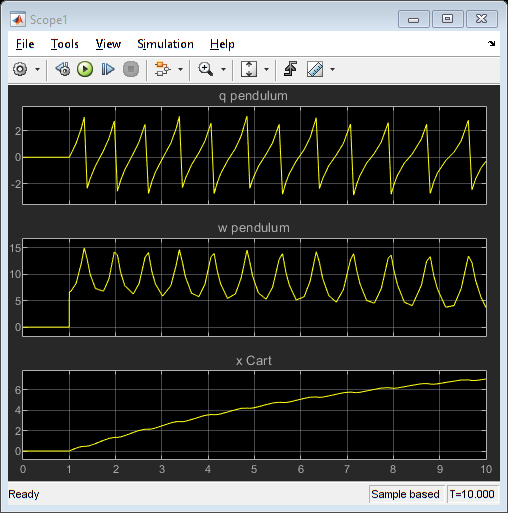Open the Simulation menu

click(x=165, y=44)
